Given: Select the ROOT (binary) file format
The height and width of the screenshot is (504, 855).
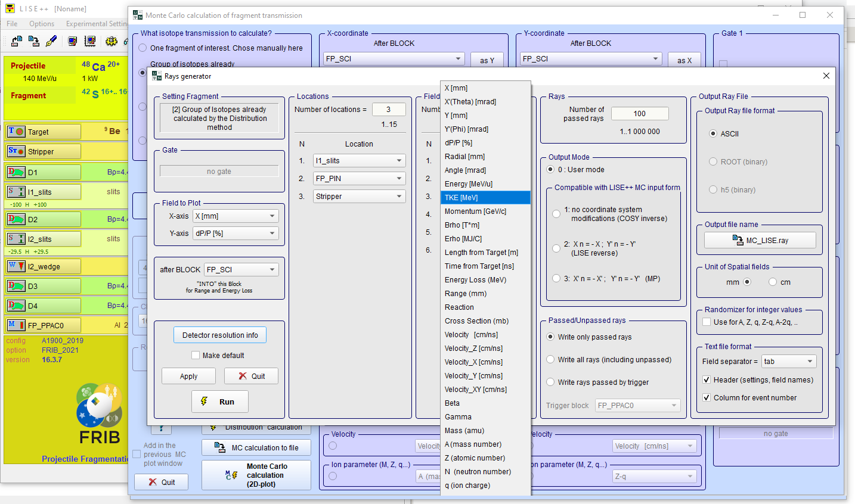Looking at the screenshot, I should coord(713,161).
